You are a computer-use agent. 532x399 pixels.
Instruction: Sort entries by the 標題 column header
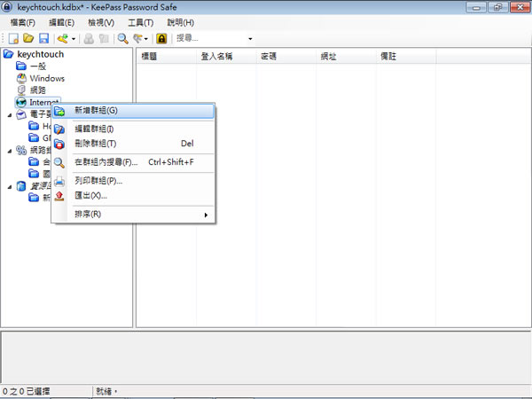tap(167, 57)
